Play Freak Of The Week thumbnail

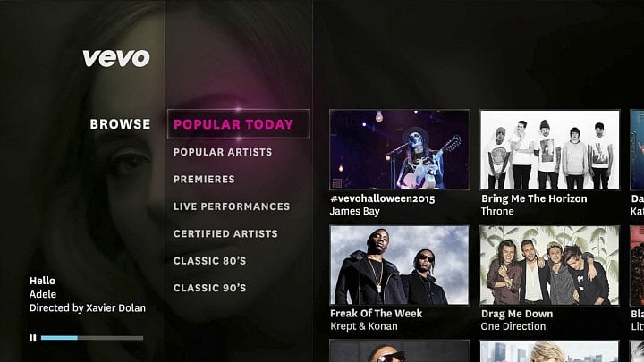[x=399, y=265]
